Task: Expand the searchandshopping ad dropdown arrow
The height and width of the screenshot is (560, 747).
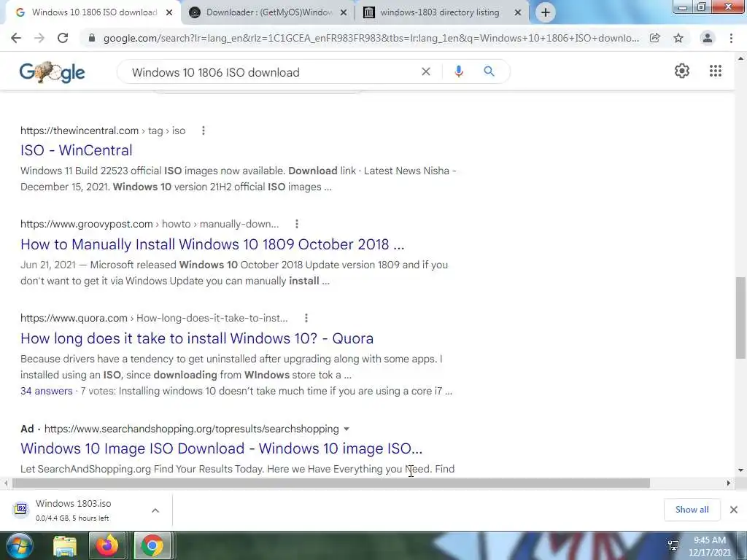Action: click(347, 429)
